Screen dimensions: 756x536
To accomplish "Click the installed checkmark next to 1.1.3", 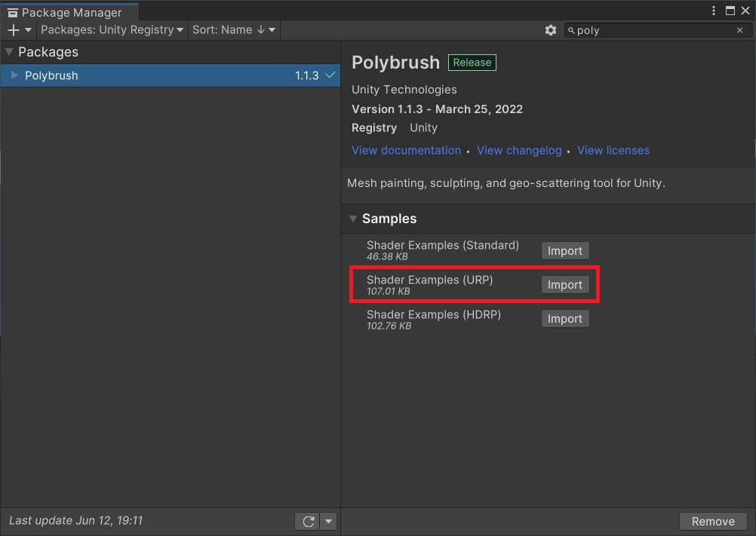I will [x=330, y=75].
